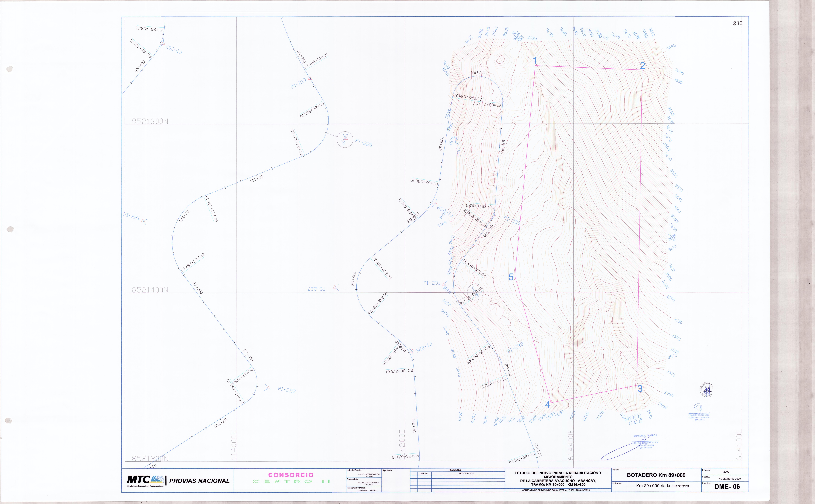The image size is (815, 504).
Task: Click the KM 87 circled kilometer marker
Action: [x=345, y=140]
